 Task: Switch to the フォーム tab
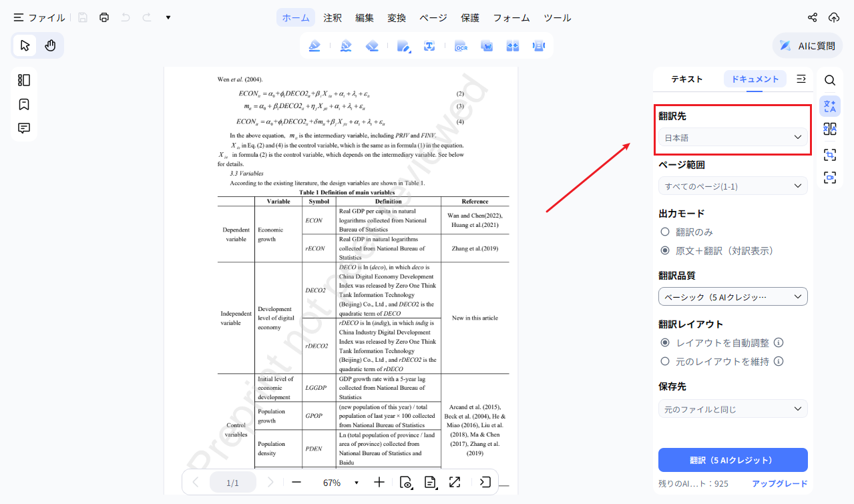(511, 18)
